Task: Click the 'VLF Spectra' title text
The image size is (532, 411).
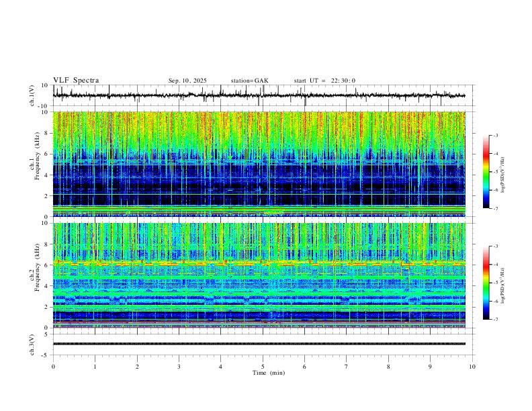Action: click(76, 81)
